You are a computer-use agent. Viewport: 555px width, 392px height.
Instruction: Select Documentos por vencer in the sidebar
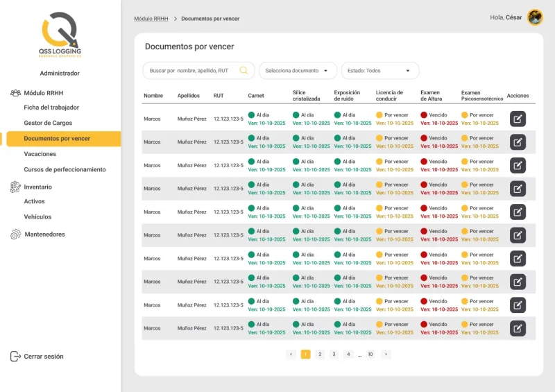64,139
